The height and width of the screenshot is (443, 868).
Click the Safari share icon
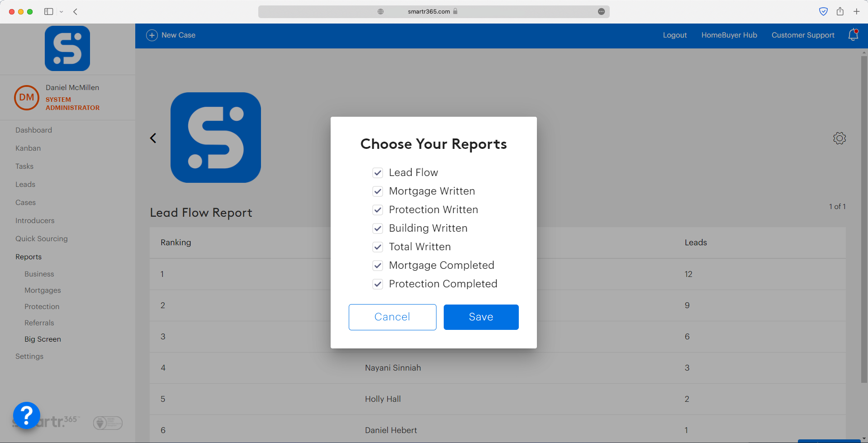[840, 11]
